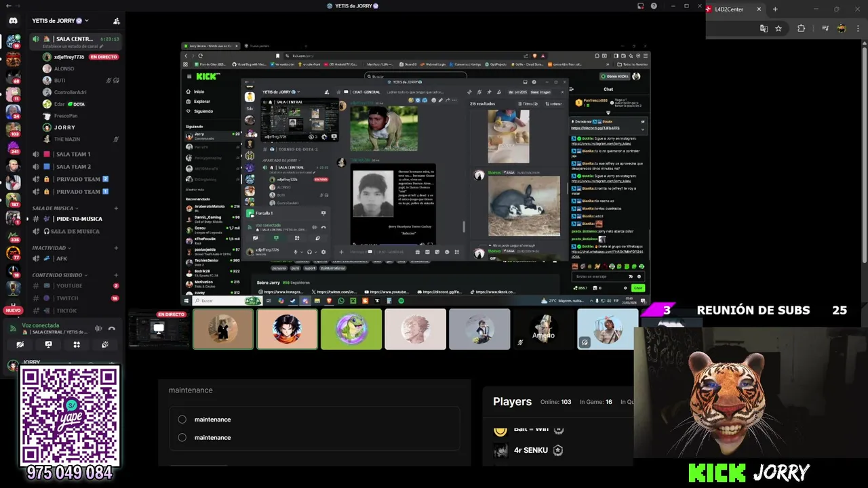Add channel to INACTIVIDAD category

tap(116, 248)
